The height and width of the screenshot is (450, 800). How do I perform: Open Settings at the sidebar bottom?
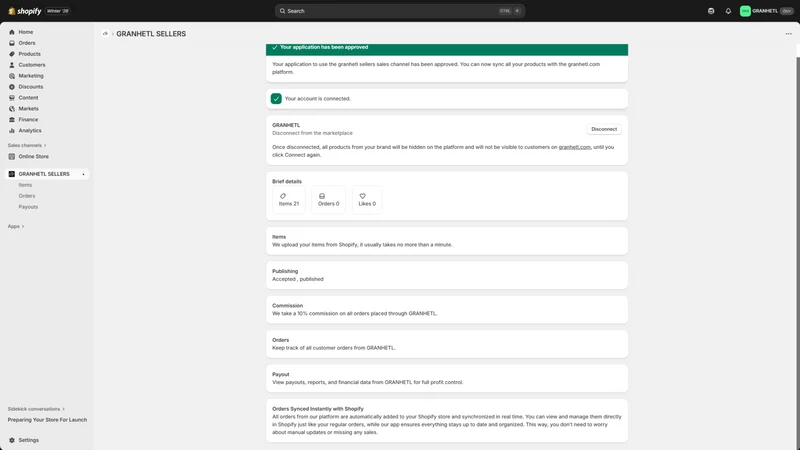(29, 440)
